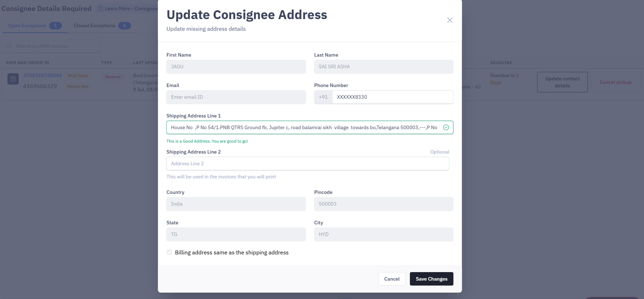The image size is (644, 299).
Task: Click the Address Line 2 input
Action: tap(307, 163)
